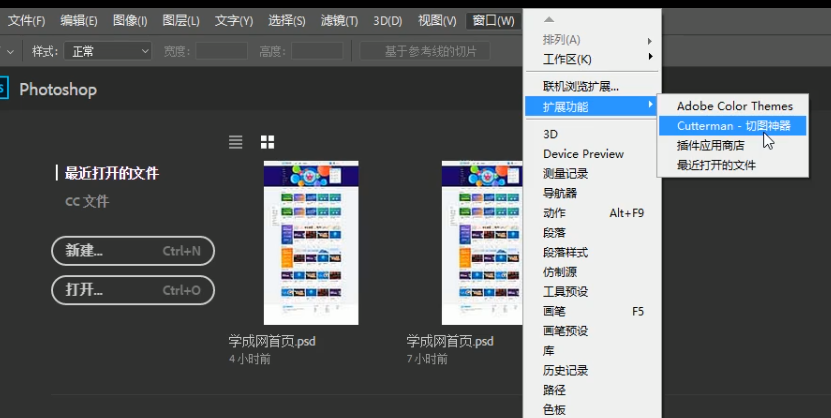Choose 段落 in Window menu
The height and width of the screenshot is (418, 831).
tap(593, 233)
